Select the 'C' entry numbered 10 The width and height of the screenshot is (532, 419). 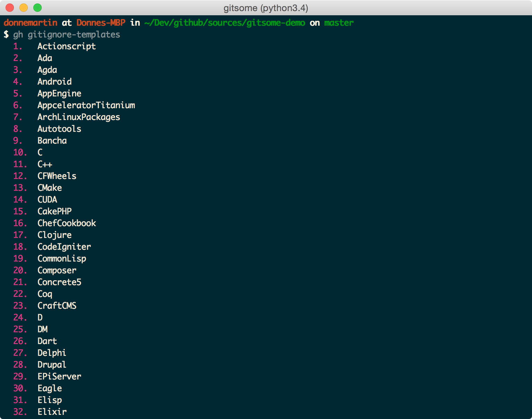[40, 153]
